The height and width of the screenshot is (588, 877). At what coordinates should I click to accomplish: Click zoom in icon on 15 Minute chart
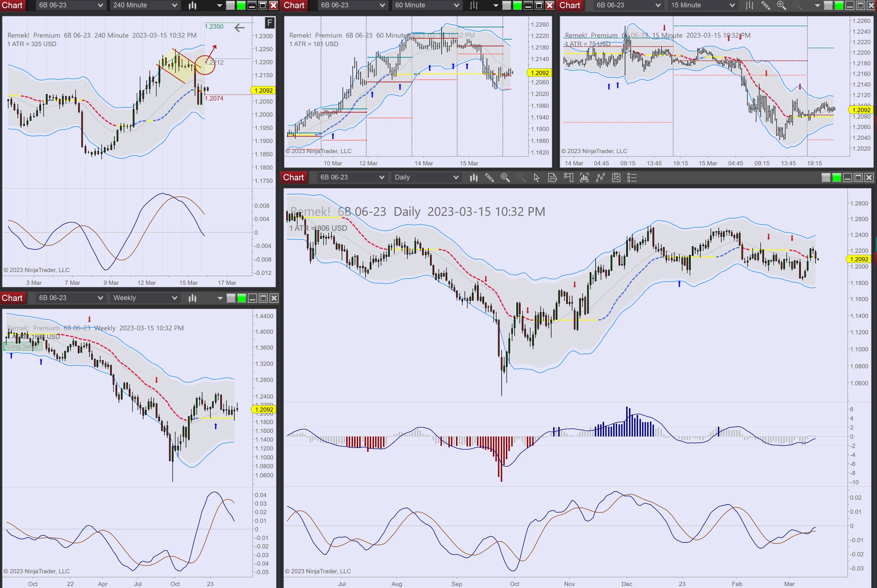coord(781,5)
